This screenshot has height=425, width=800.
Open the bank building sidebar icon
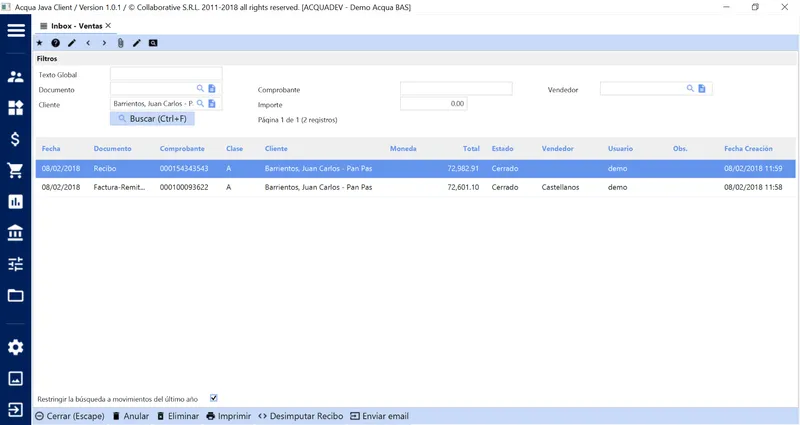tap(16, 233)
